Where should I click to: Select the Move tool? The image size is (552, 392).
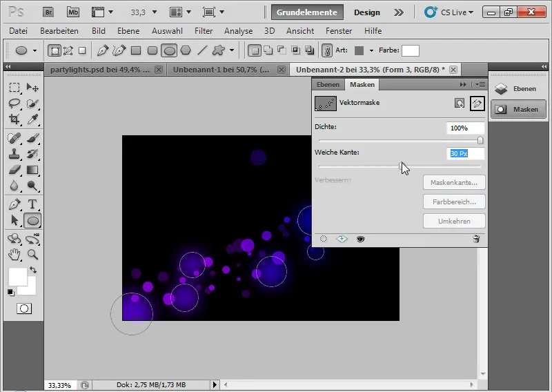[32, 87]
